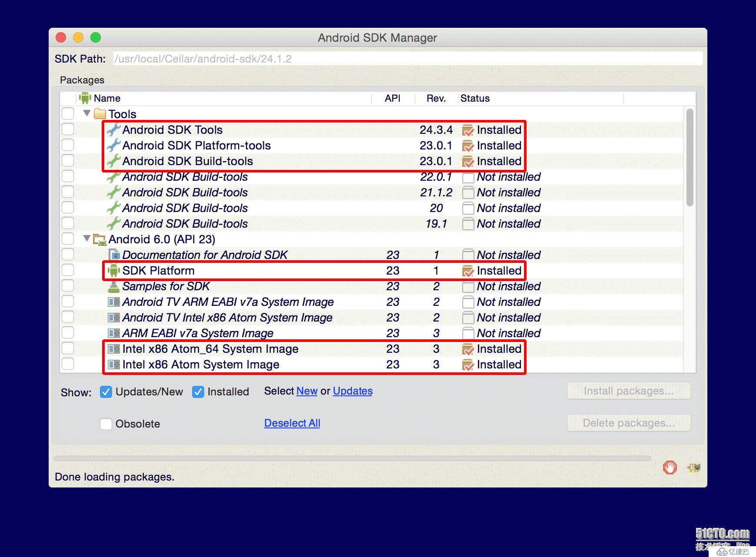Uncheck the Installed show filter
This screenshot has height=557, width=756.
pyautogui.click(x=198, y=392)
